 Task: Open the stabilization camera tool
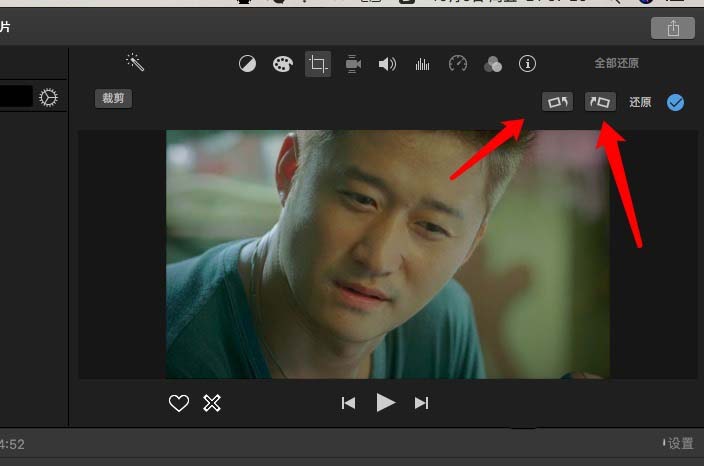click(353, 64)
